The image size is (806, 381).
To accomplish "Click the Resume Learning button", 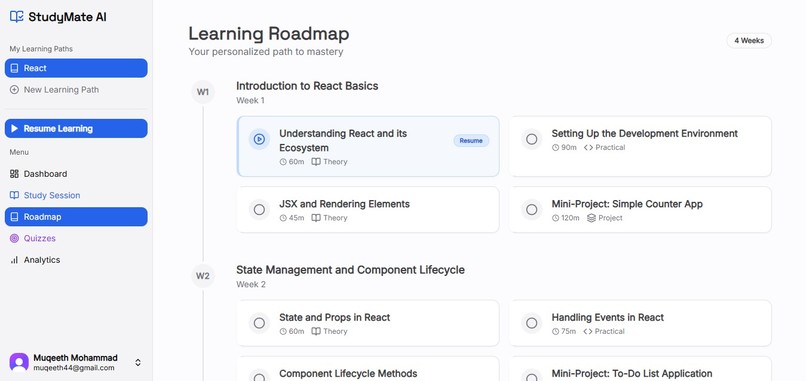I will 76,129.
